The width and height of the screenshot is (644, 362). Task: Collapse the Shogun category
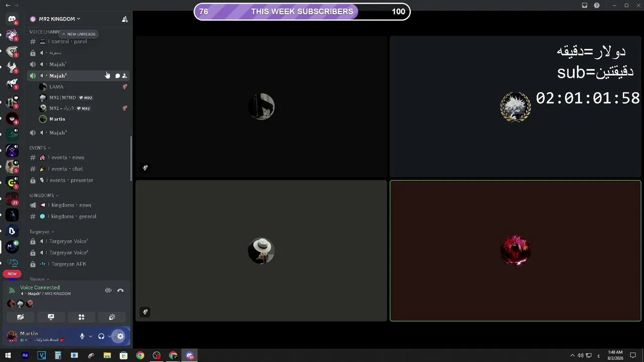click(x=39, y=279)
